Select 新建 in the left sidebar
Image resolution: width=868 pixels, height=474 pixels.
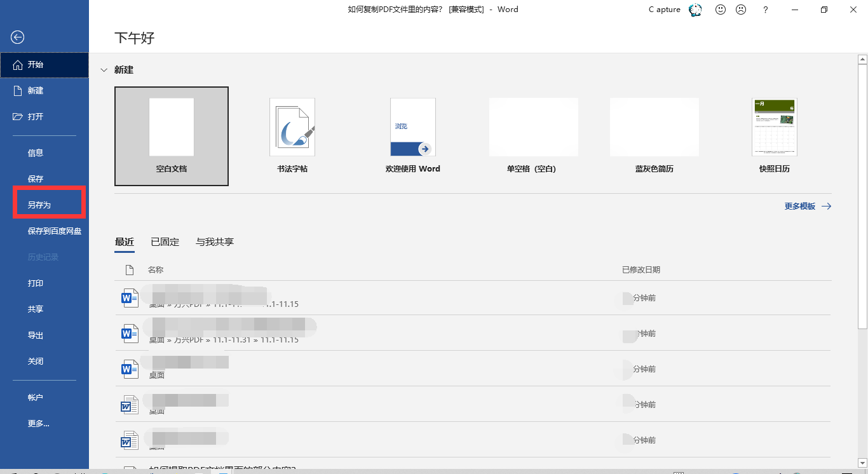[x=44, y=91]
